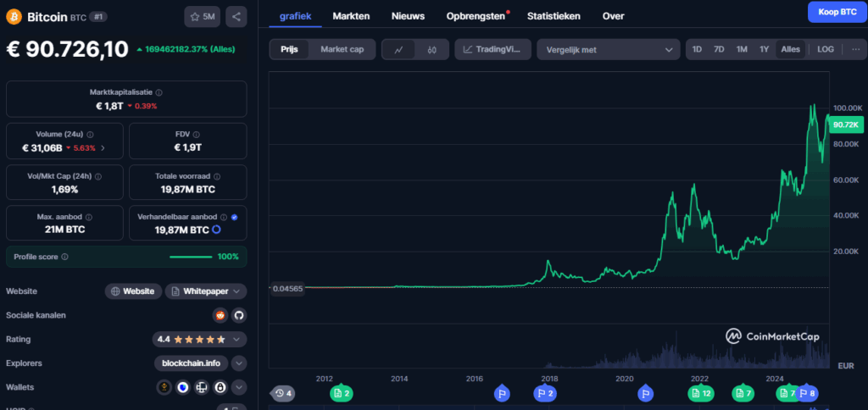Click the 0.04565 starting price label
This screenshot has width=868, height=410.
click(x=288, y=288)
